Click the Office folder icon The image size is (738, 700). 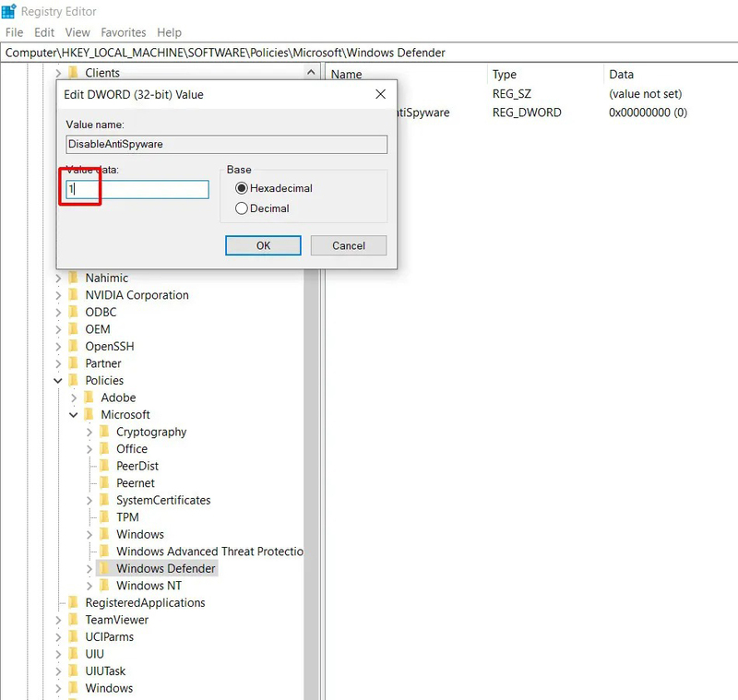[104, 449]
